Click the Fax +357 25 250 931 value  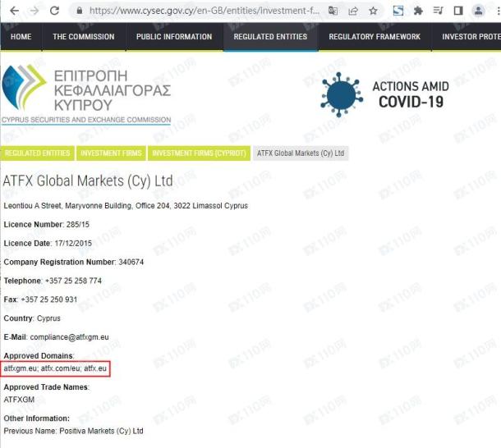click(x=48, y=299)
